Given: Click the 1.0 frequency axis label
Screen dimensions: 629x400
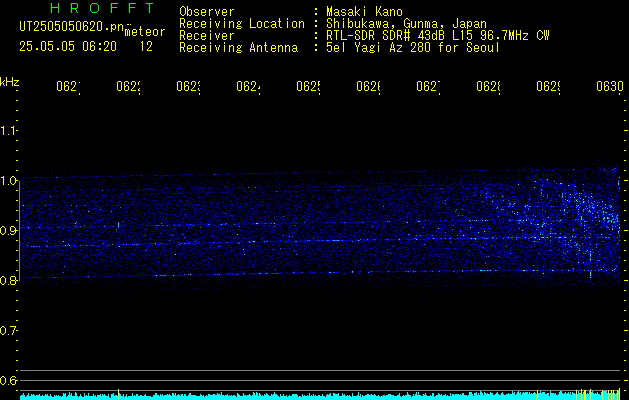Looking at the screenshot, I should (x=8, y=181).
